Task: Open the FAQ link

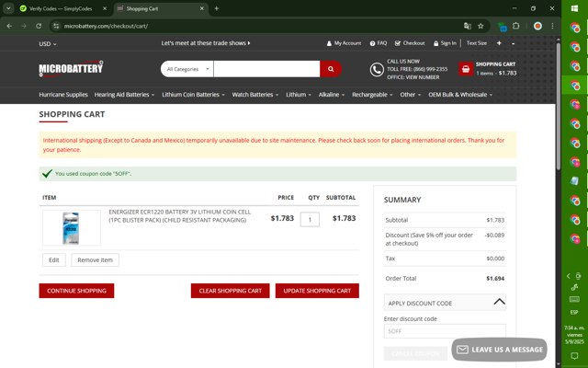Action: click(378, 43)
